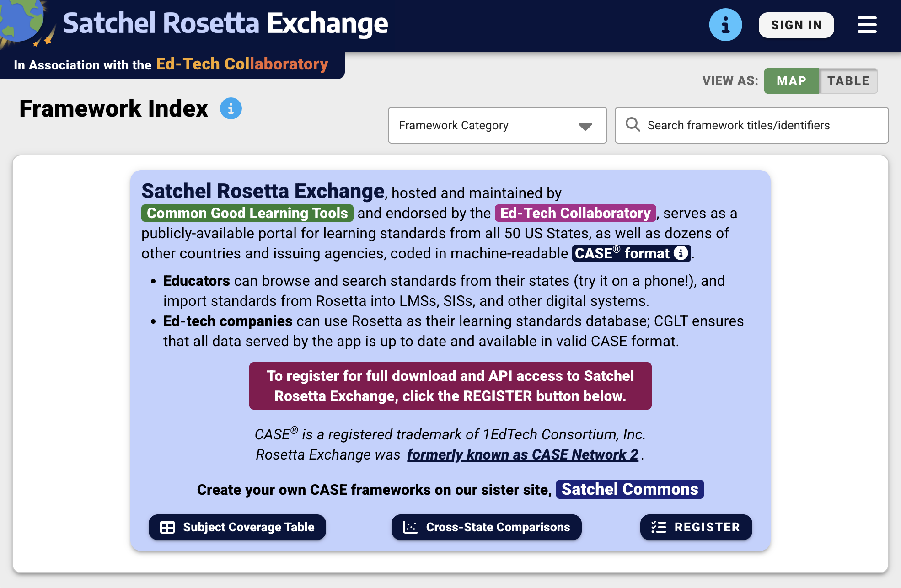Switch view to TABLE
Viewport: 901px width, 588px height.
tap(848, 81)
